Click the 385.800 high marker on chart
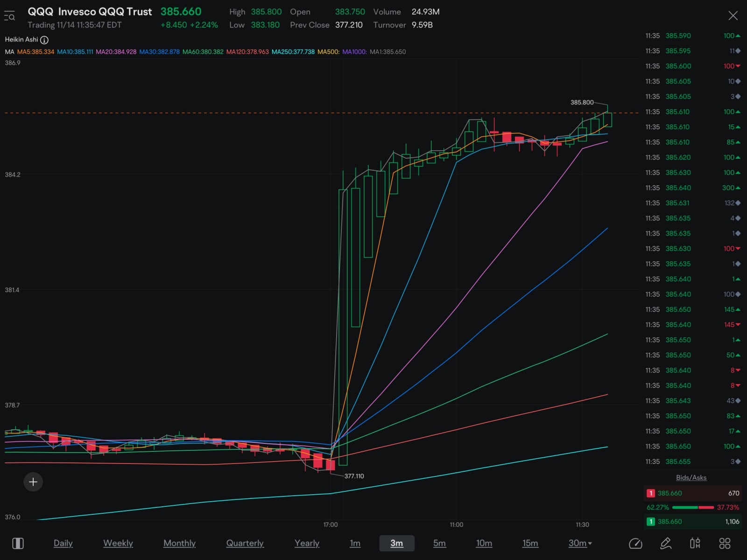This screenshot has width=747, height=560. click(x=582, y=102)
